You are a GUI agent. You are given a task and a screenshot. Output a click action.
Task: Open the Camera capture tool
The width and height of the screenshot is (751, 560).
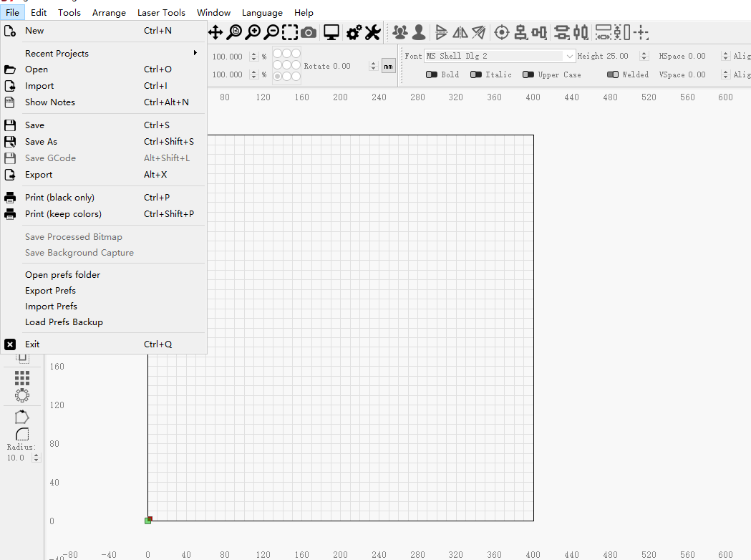[x=309, y=32]
